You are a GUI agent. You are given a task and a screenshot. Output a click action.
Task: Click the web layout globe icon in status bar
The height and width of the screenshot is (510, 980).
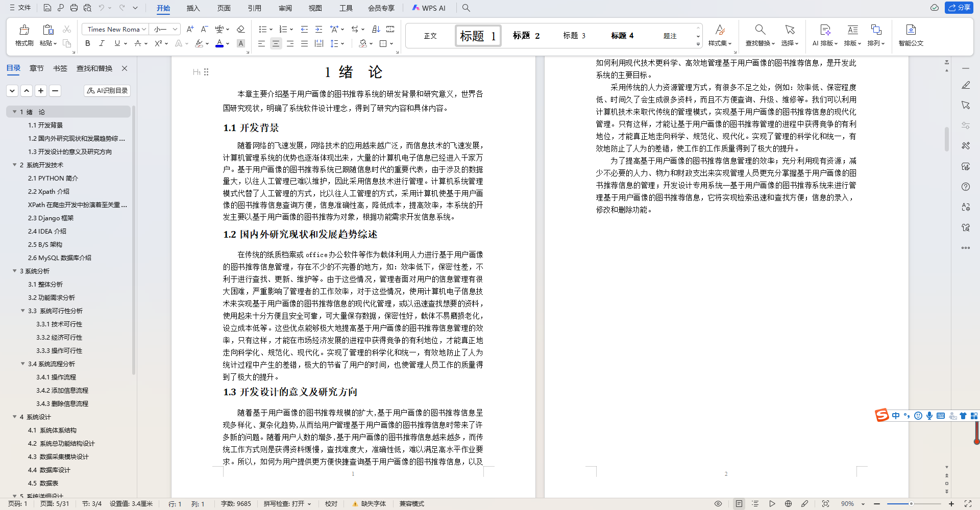(788, 503)
